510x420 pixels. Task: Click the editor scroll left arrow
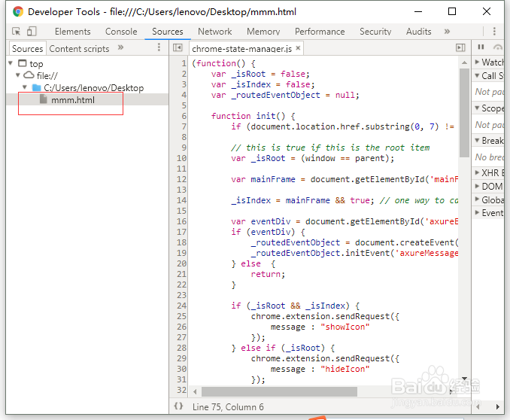coord(195,391)
